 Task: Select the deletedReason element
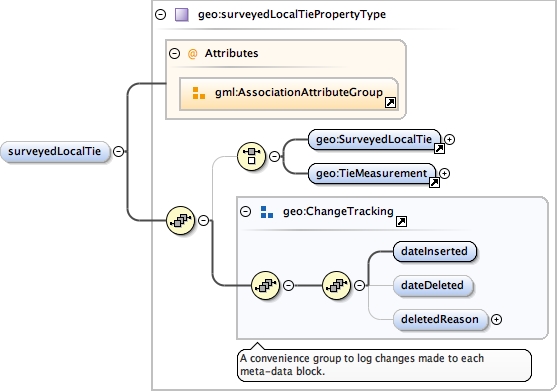point(440,319)
